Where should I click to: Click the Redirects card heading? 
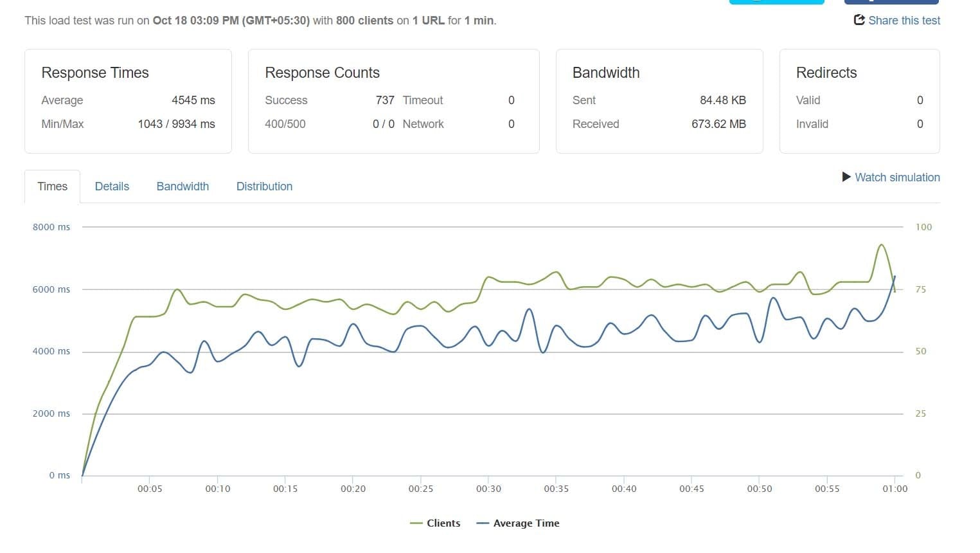826,73
